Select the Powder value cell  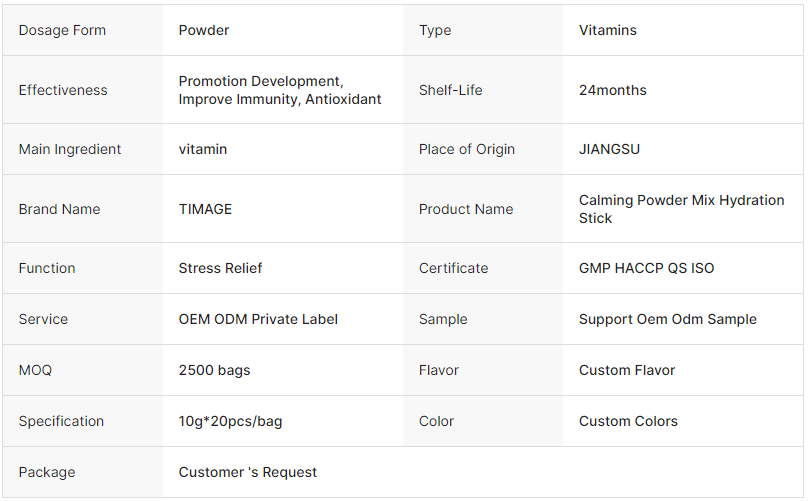[204, 30]
